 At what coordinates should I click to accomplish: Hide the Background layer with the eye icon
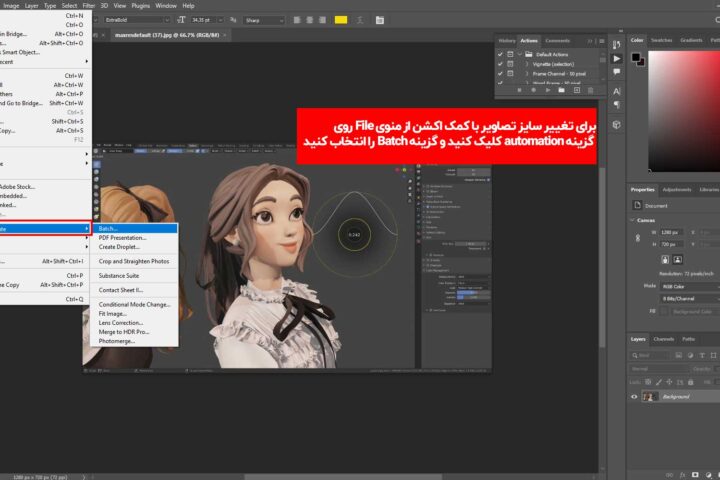(634, 397)
